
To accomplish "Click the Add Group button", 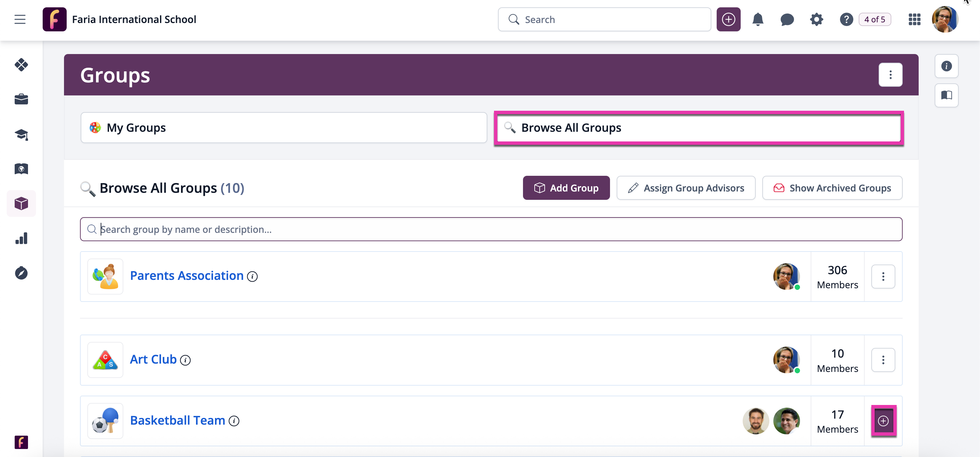I will point(566,188).
